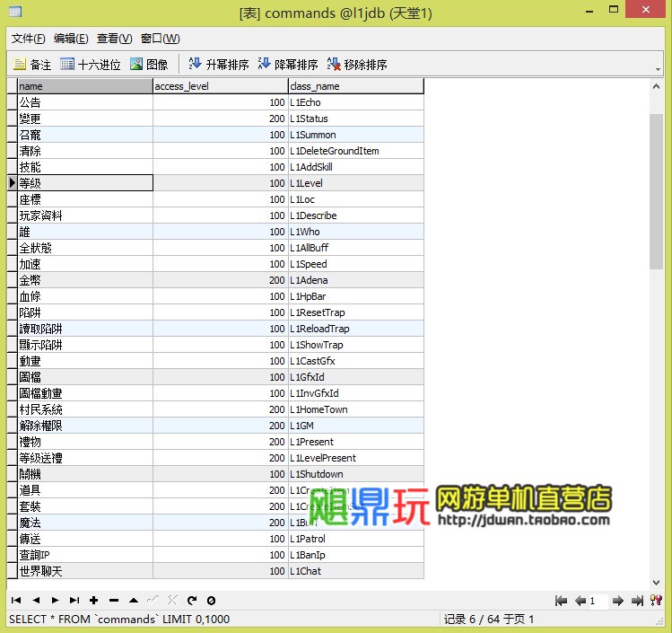Select the L1LevelPresent cell

tap(356, 458)
